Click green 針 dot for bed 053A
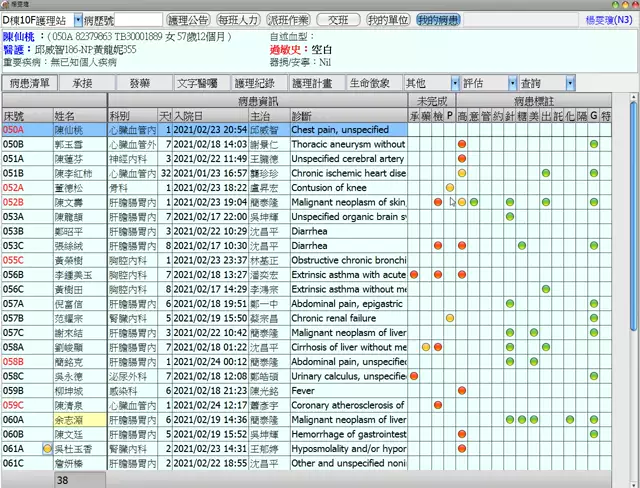The height and width of the screenshot is (488, 640). (x=510, y=217)
